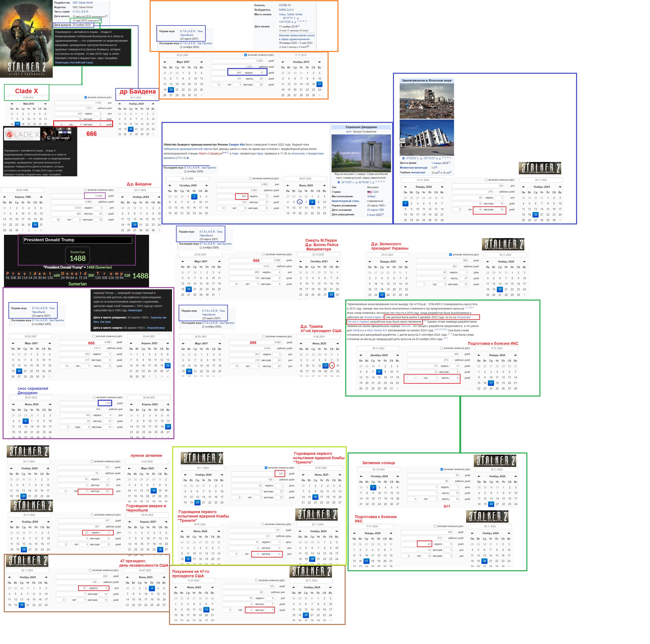This screenshot has width=650, height=644.
Task: Click map pin before 37°29'53" coordinates
Action: [x=403, y=158]
